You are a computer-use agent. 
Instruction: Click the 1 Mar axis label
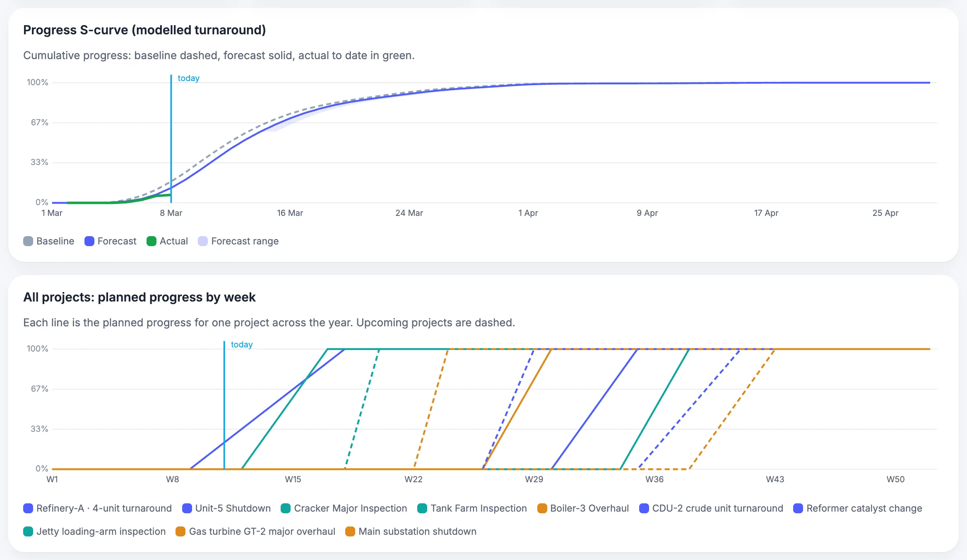tap(52, 213)
